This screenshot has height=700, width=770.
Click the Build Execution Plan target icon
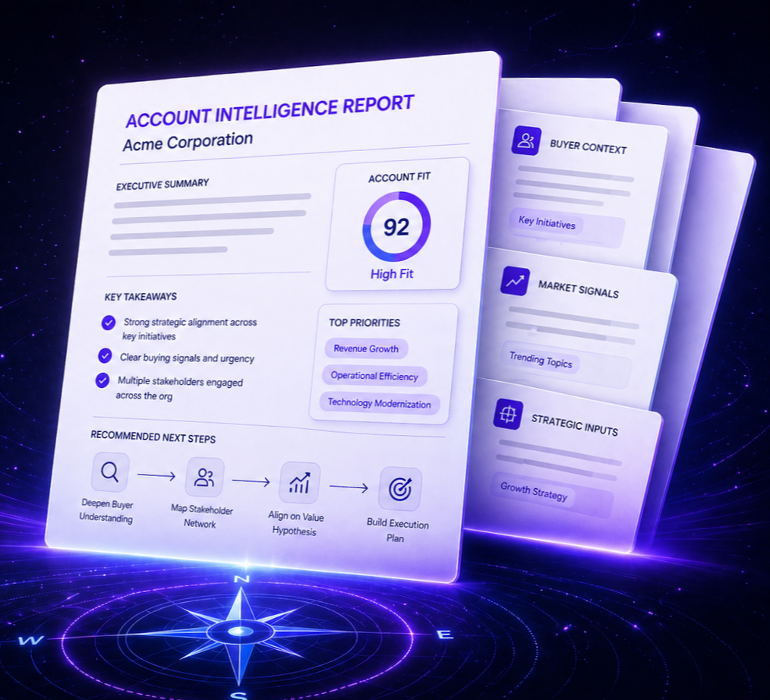pos(400,489)
